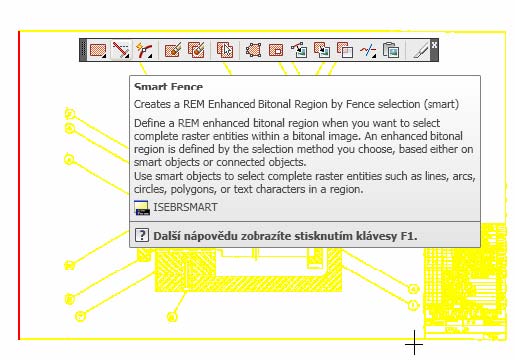Select the Smart Fence tool
515x360 pixels.
121,50
